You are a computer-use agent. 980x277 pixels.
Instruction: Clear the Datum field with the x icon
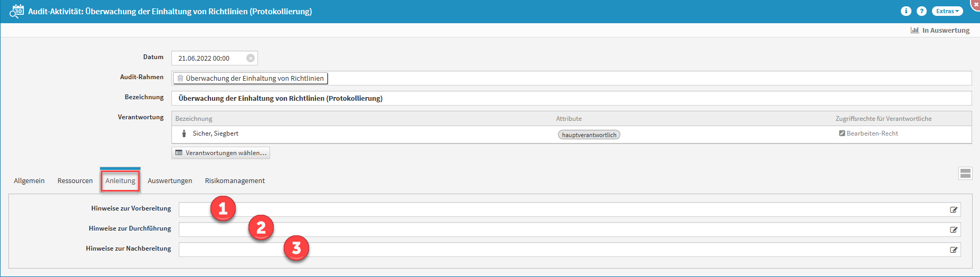coord(251,58)
